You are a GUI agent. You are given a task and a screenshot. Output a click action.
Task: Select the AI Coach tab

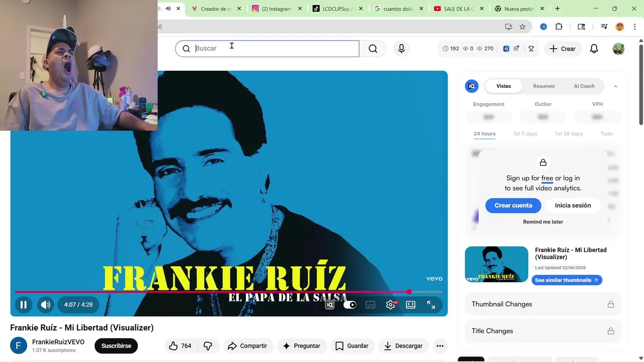(584, 86)
